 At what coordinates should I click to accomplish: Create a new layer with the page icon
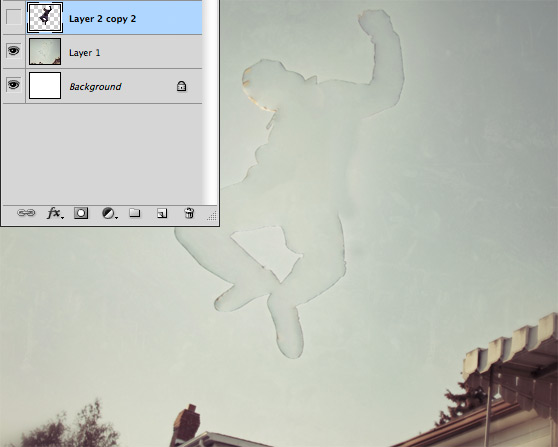[162, 213]
